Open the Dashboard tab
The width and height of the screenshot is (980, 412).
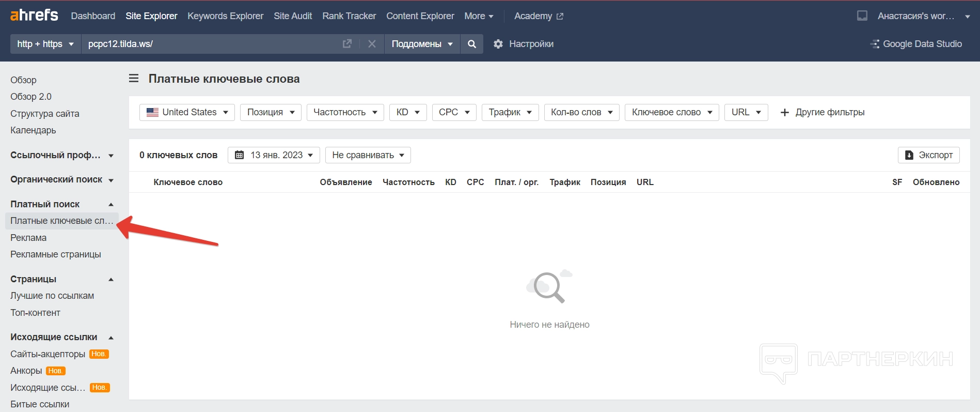(93, 16)
